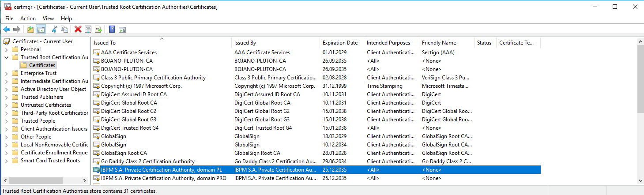Click the Back arrow toolbar icon
644x195 pixels.
point(7,29)
